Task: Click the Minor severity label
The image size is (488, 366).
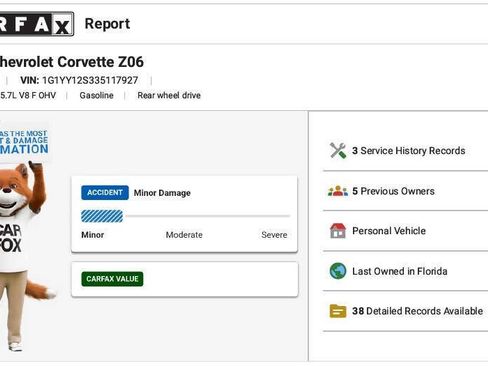Action: point(93,235)
